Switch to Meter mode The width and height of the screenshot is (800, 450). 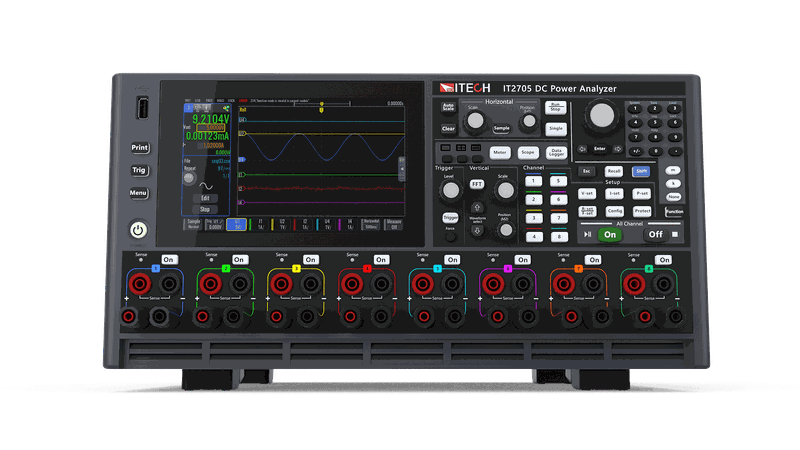tap(500, 152)
